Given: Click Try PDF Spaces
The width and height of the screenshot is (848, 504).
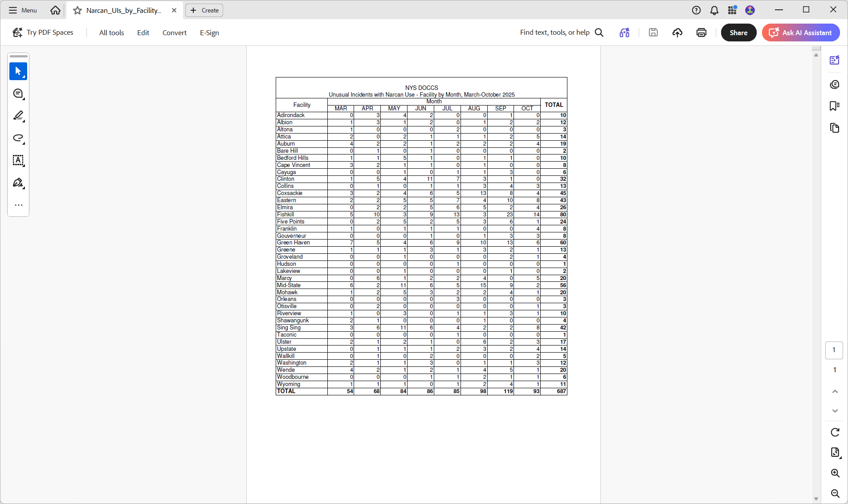Looking at the screenshot, I should (43, 33).
